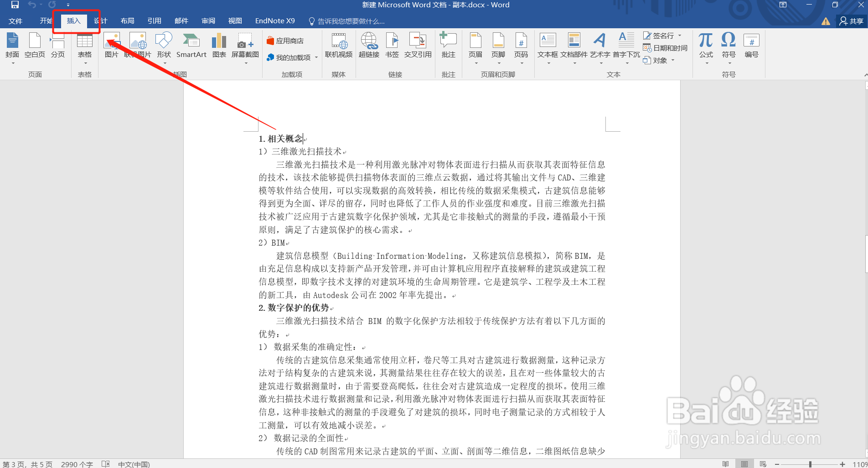Change the language 中文(中国) indicator
The width and height of the screenshot is (868, 468).
[134, 464]
